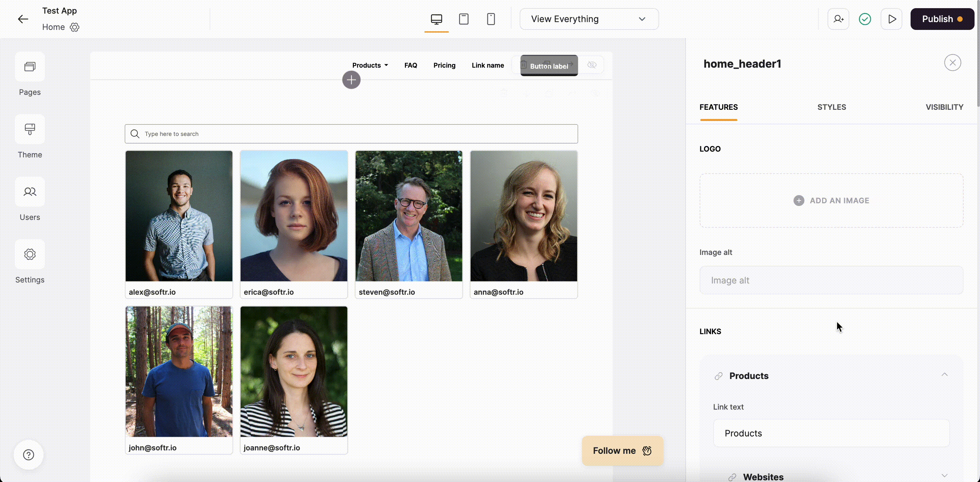Click Add an Image in the Logo section
980x482 pixels.
831,200
